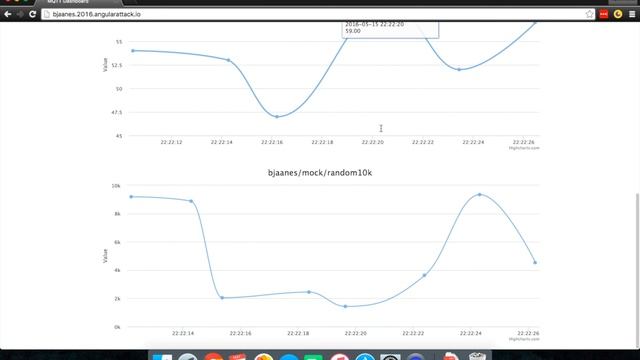Click the 22:22:14 label on random10k axis

tap(183, 333)
